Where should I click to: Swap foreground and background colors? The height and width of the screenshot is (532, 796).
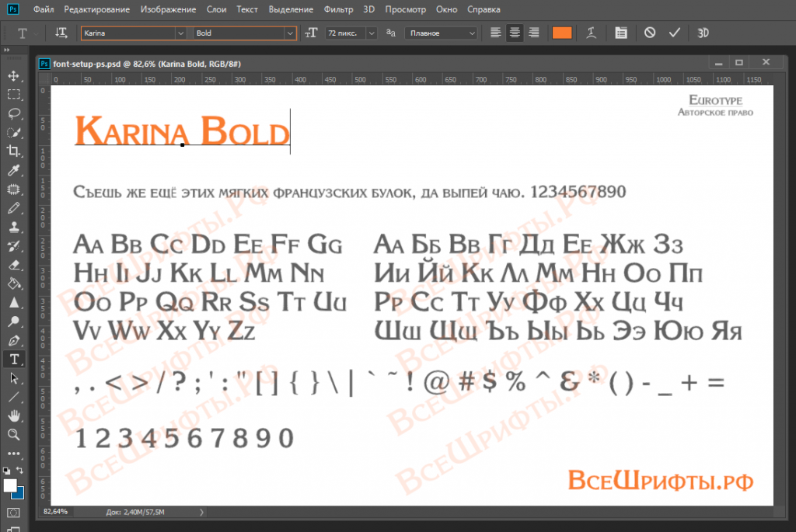[x=19, y=471]
